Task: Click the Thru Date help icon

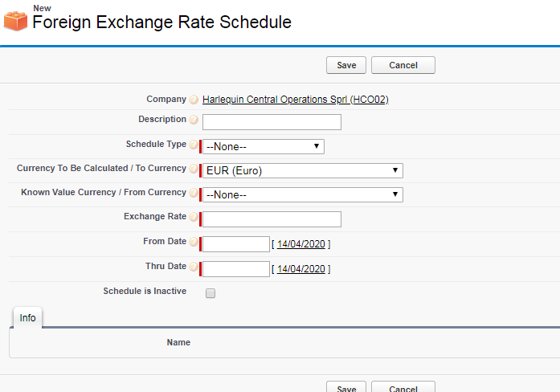Action: click(x=194, y=267)
